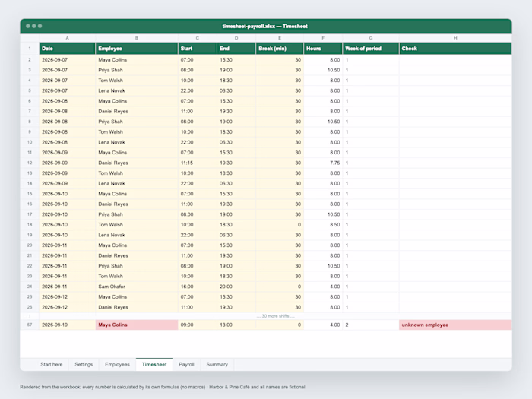Select column H header letter

(x=455, y=38)
